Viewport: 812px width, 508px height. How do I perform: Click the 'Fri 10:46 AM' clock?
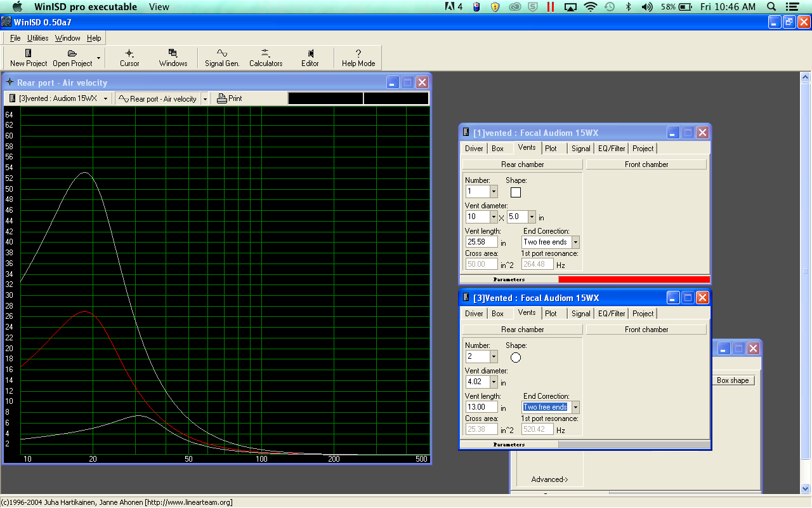[x=728, y=6]
